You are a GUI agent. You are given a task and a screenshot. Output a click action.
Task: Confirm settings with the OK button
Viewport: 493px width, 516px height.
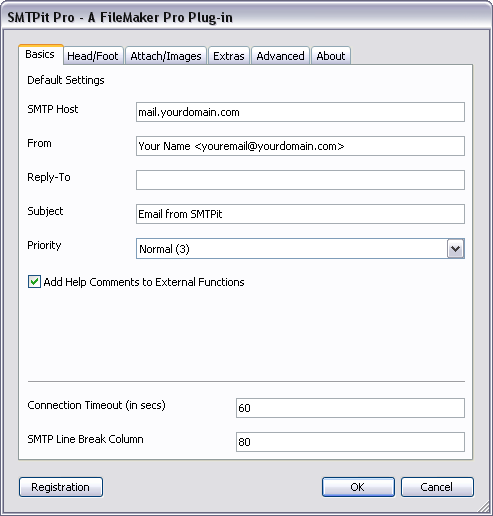pyautogui.click(x=358, y=487)
